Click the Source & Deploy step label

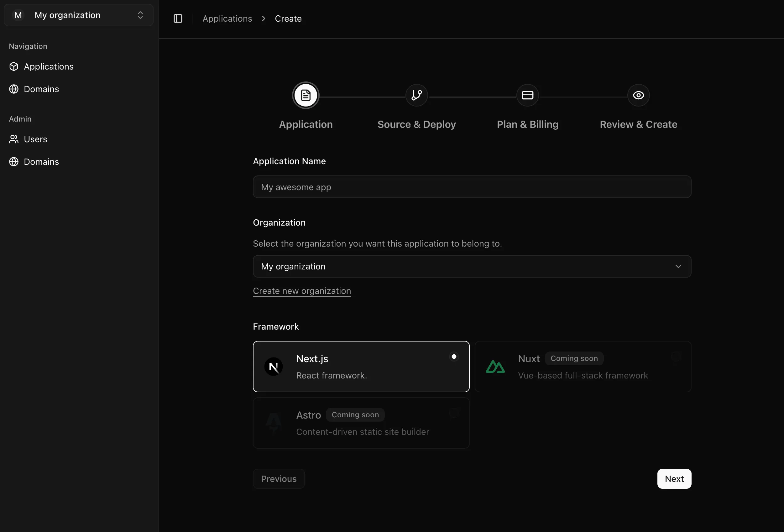tap(417, 124)
